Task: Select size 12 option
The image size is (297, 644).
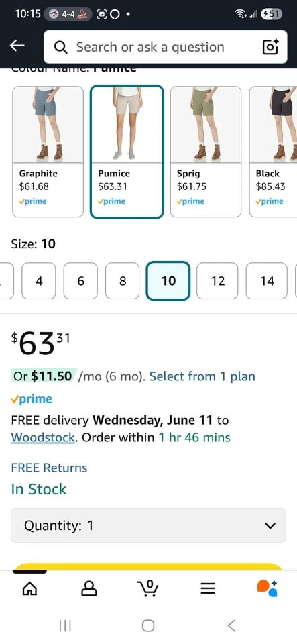Action: point(217,281)
